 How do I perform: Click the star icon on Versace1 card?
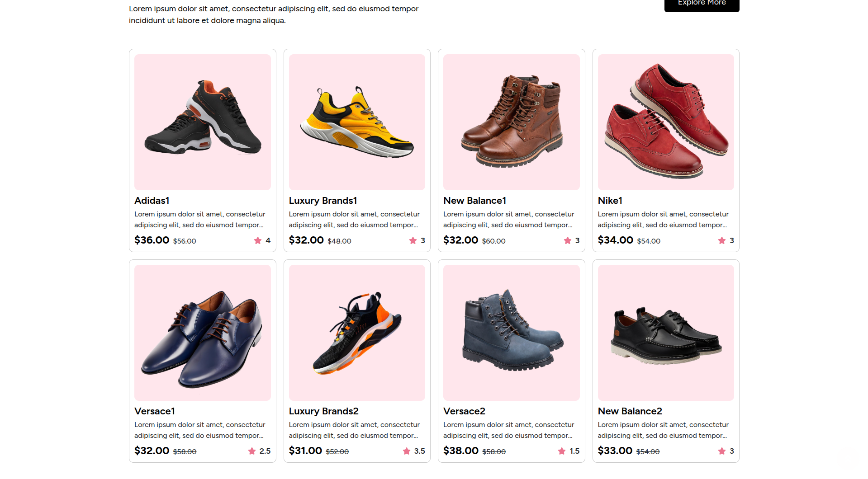252,451
